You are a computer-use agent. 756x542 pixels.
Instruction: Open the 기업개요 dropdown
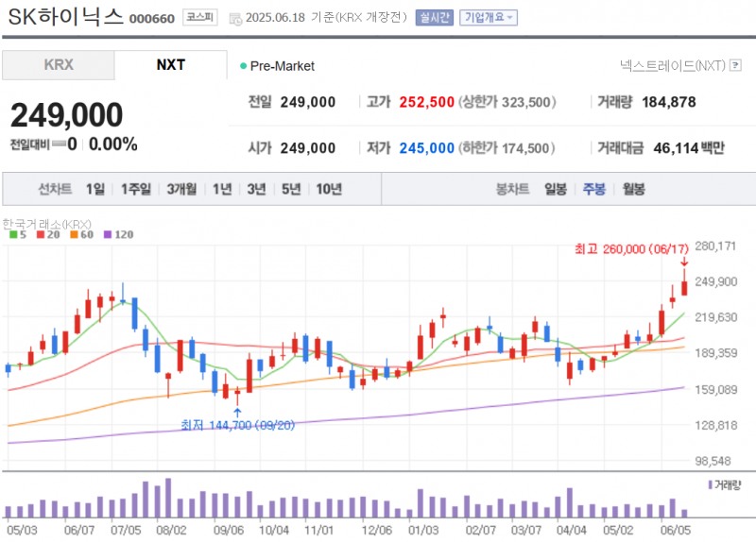tap(489, 17)
